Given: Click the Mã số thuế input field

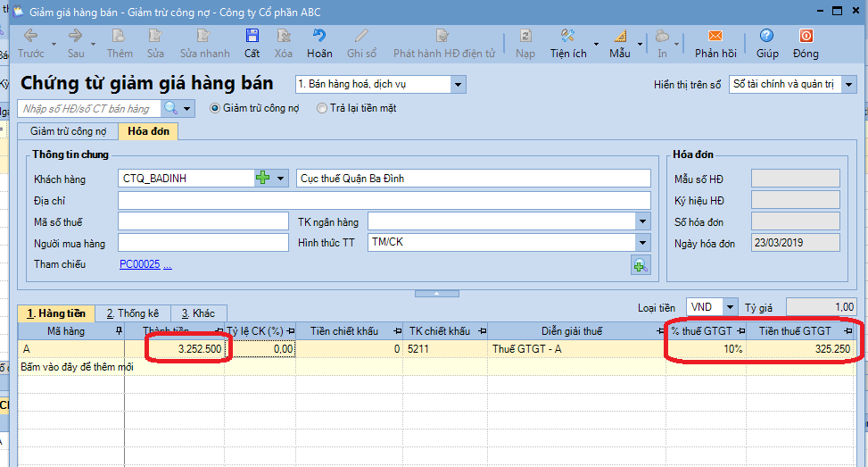Looking at the screenshot, I should pos(203,221).
